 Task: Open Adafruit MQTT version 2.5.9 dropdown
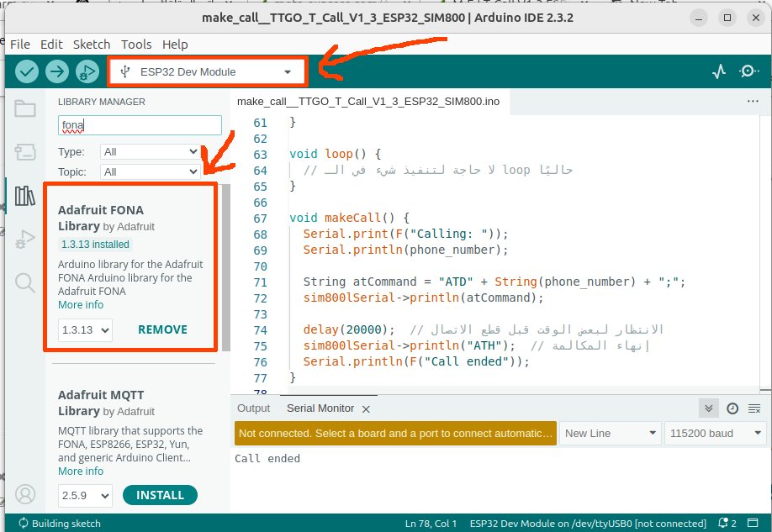[x=85, y=496]
